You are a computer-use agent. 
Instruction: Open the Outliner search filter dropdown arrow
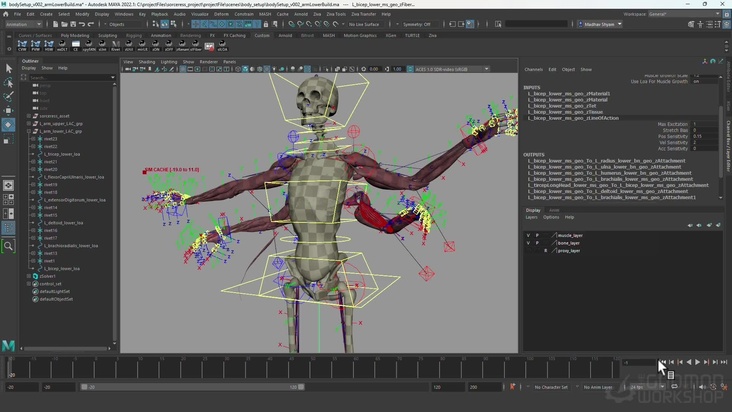tap(113, 77)
